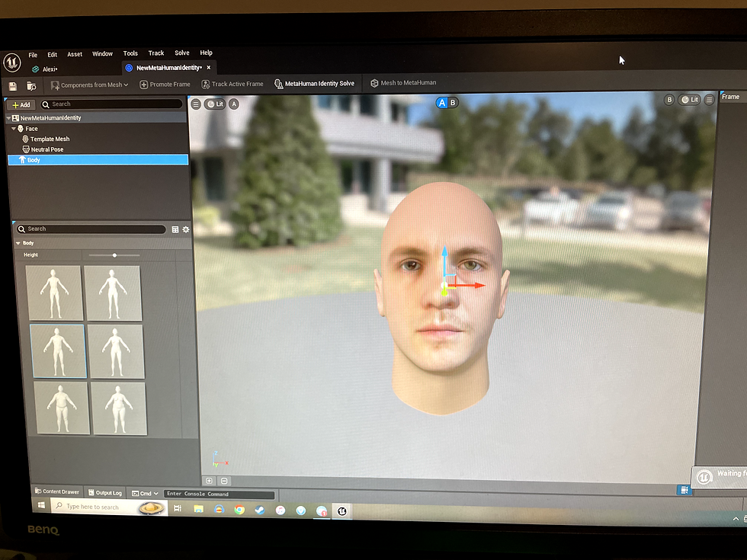Switch to viewport B in the A/B toggle
Viewport: 747px width, 560px height.
coord(453,102)
